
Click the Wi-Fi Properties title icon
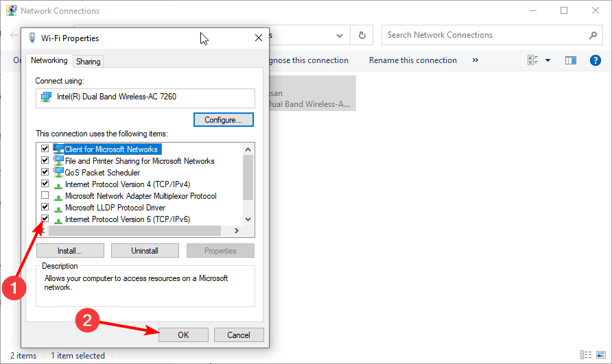33,38
